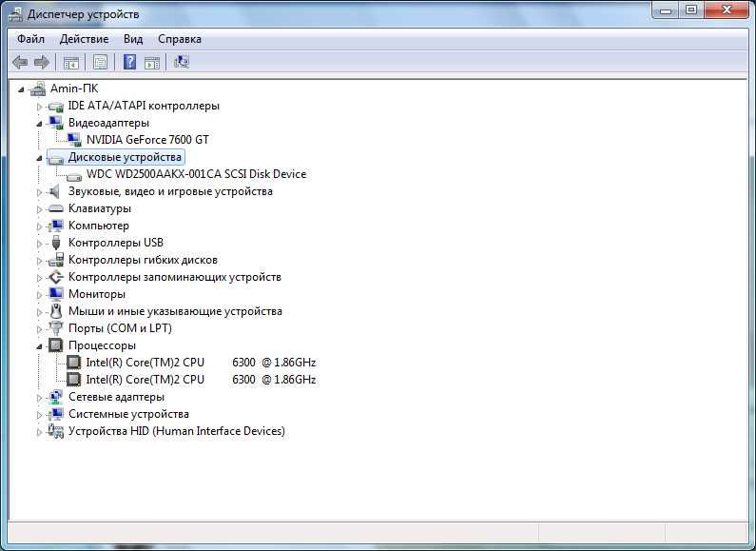
Task: Select WDC WD2500AAKX-001CA SCSI Disk Device
Action: point(196,174)
